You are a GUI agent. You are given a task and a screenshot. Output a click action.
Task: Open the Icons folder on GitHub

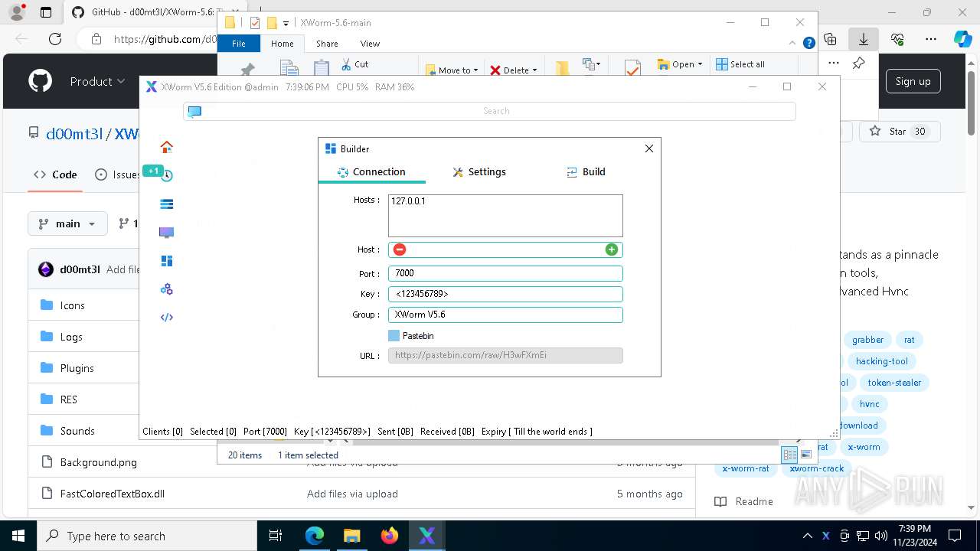(73, 305)
